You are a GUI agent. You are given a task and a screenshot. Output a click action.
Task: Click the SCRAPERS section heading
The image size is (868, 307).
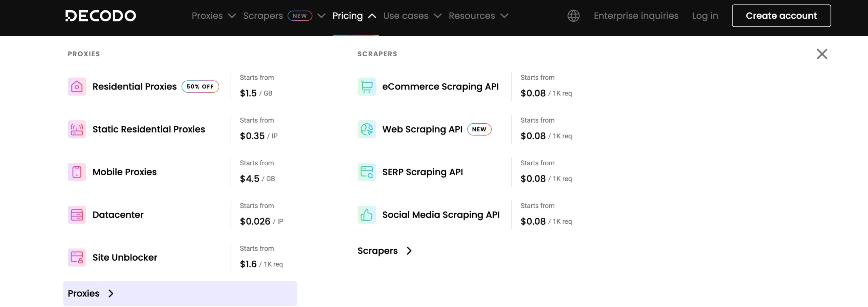tap(377, 54)
